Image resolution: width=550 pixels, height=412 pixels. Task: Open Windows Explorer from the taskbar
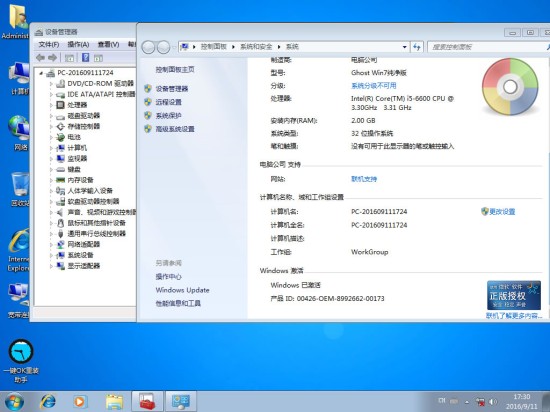[114, 402]
